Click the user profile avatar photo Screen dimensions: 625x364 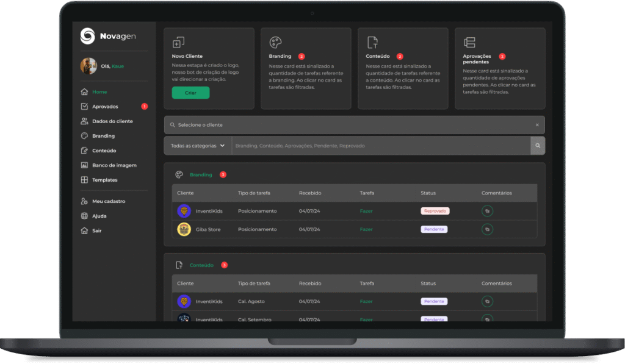point(89,66)
